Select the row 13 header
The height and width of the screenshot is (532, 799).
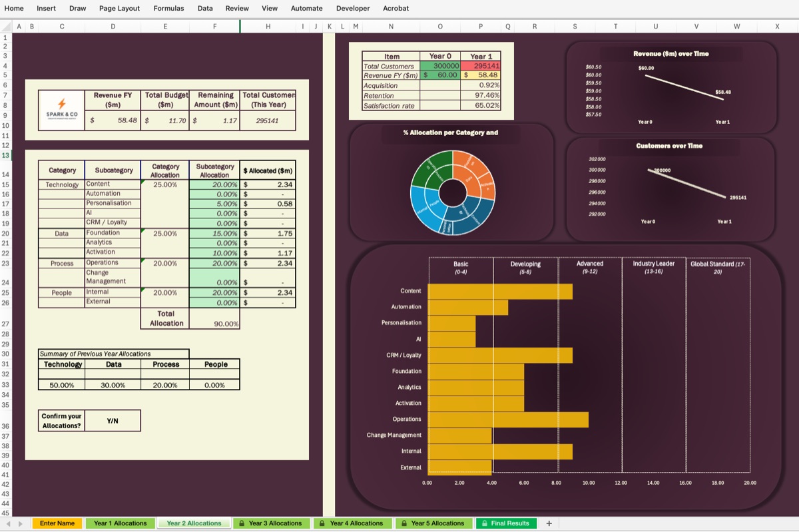point(5,155)
